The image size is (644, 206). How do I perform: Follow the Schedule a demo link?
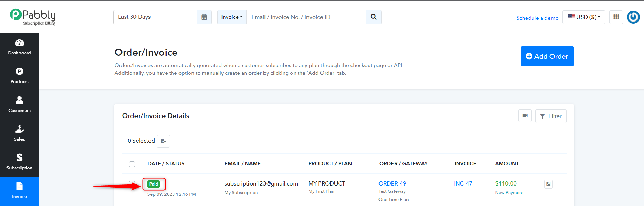point(538,18)
